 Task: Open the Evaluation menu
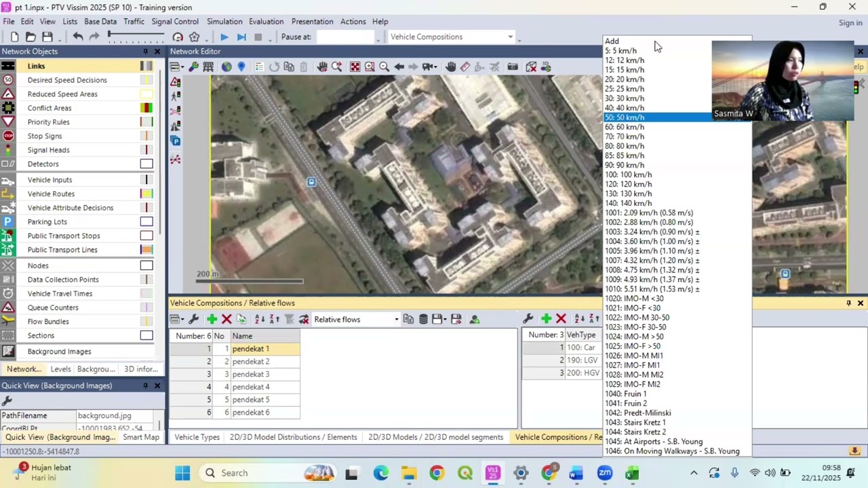266,22
